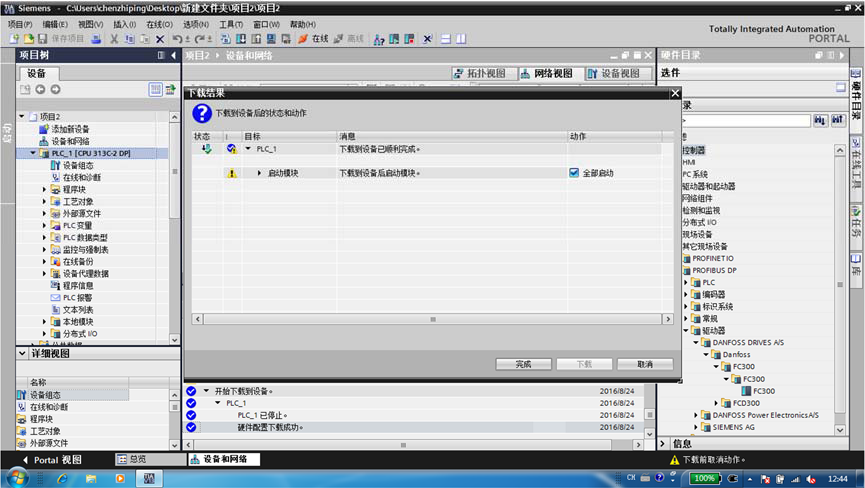Image resolution: width=865 pixels, height=488 pixels.
Task: Click the print icon in toolbar
Action: [x=96, y=39]
